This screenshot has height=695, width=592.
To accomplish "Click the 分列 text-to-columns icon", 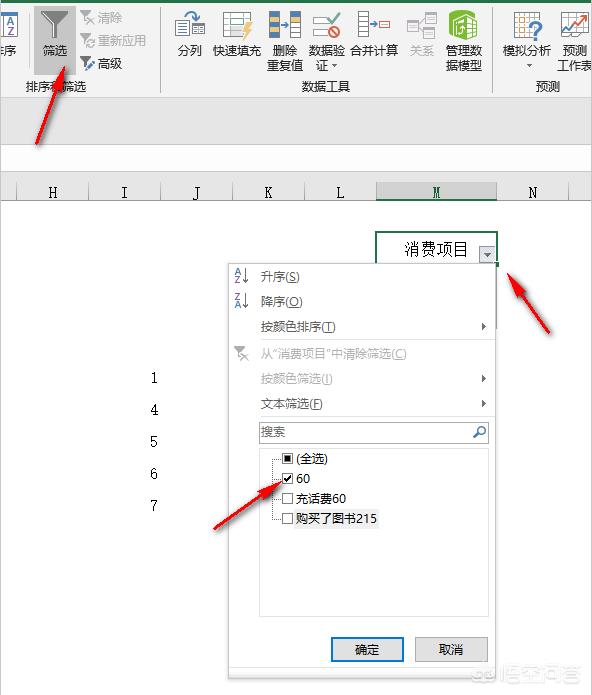I will (190, 24).
